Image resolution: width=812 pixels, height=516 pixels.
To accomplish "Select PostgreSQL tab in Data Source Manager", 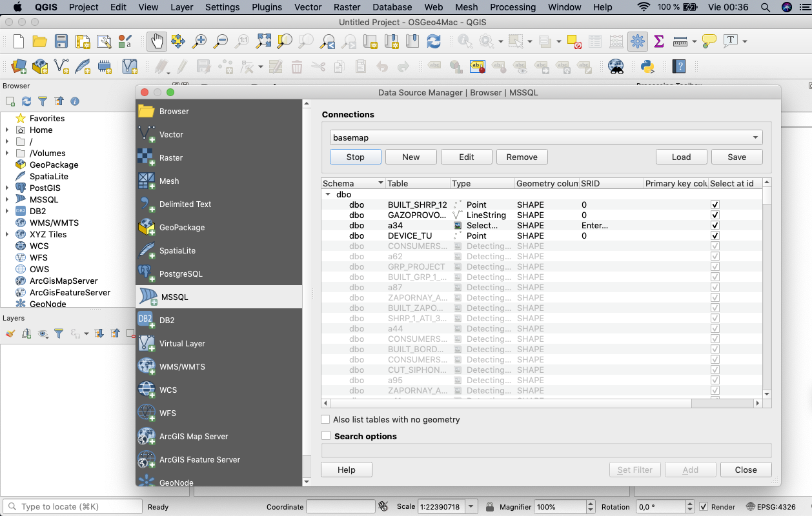I will click(x=219, y=273).
